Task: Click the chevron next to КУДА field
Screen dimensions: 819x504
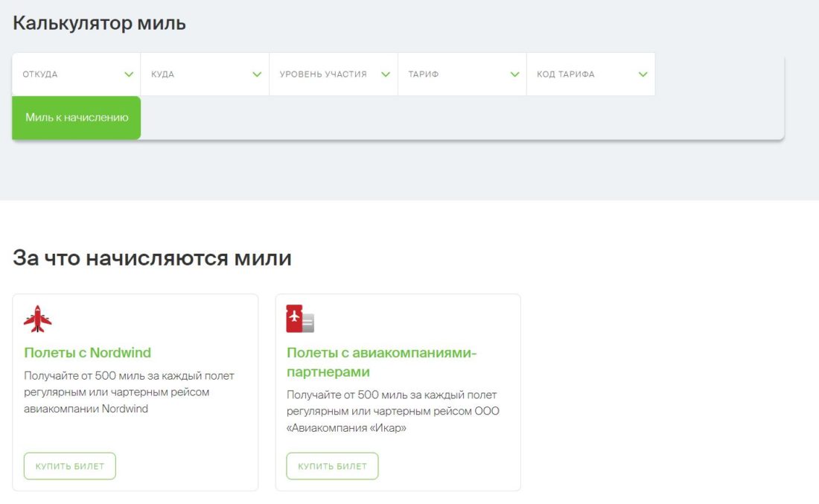Action: (x=256, y=74)
